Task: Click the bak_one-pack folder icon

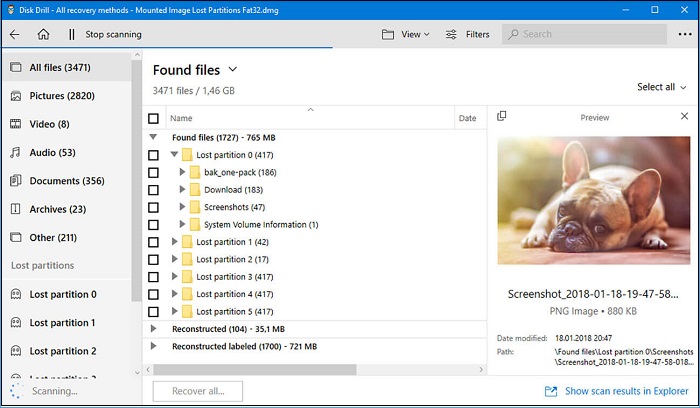Action: point(195,172)
